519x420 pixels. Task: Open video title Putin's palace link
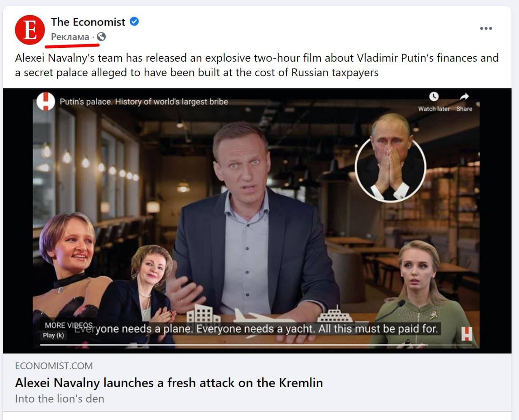[x=144, y=102]
